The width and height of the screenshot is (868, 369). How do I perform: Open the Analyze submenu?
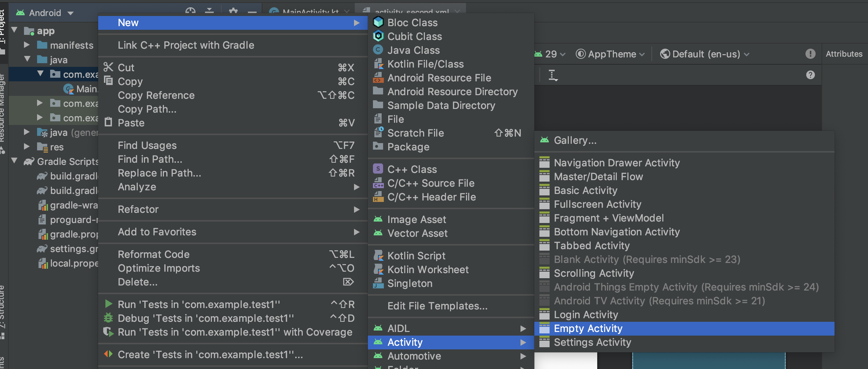coord(233,187)
